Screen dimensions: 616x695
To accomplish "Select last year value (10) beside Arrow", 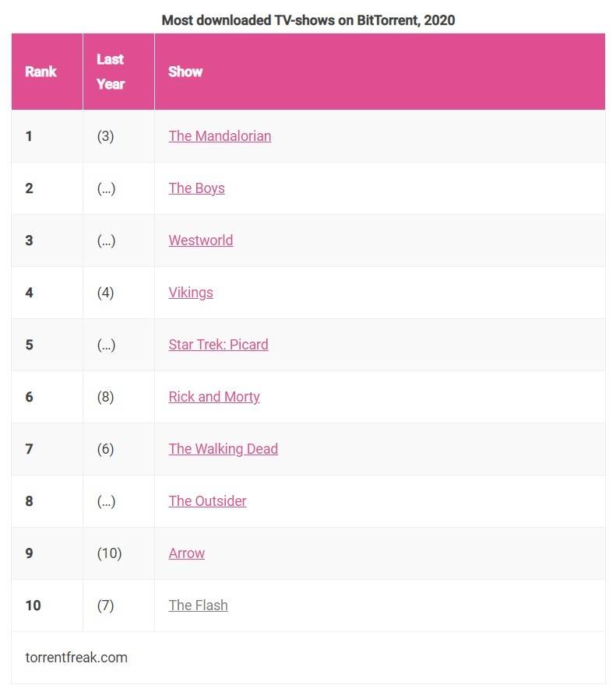I will point(109,553).
